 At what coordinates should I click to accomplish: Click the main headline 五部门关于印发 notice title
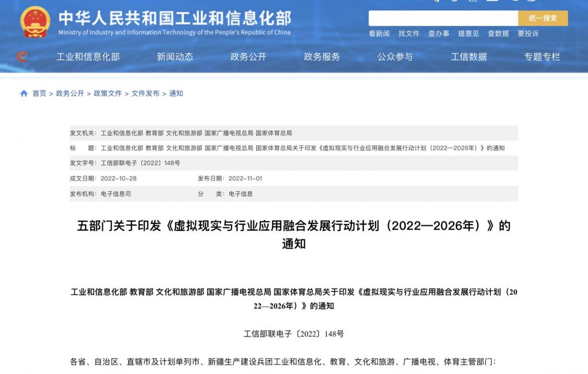(293, 234)
